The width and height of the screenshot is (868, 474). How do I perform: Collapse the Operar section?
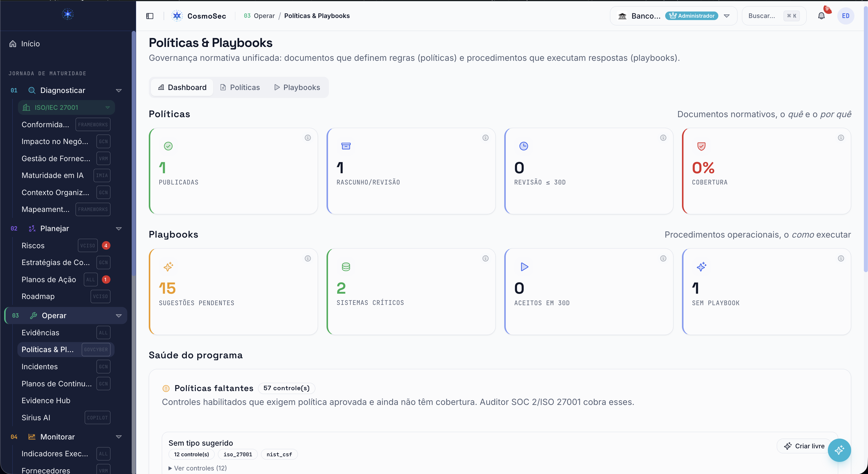pyautogui.click(x=119, y=316)
